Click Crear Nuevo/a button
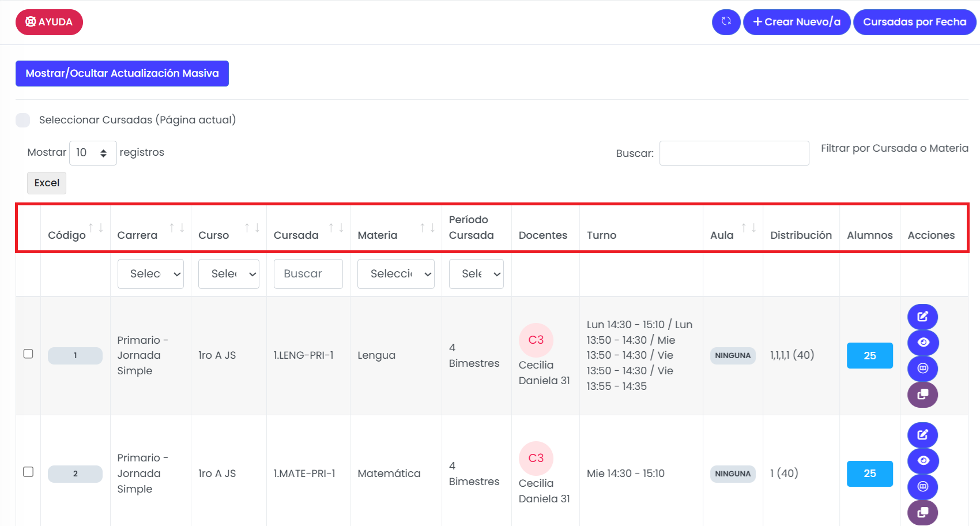 797,22
